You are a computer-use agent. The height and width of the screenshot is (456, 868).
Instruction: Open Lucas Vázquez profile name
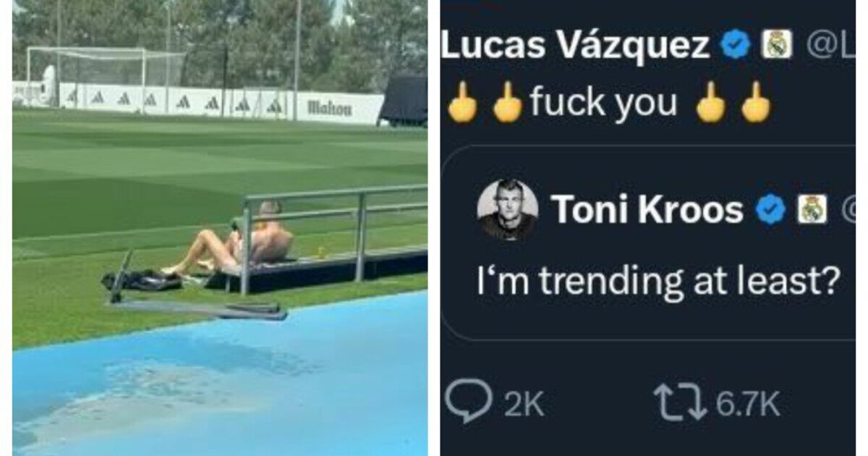click(x=576, y=46)
